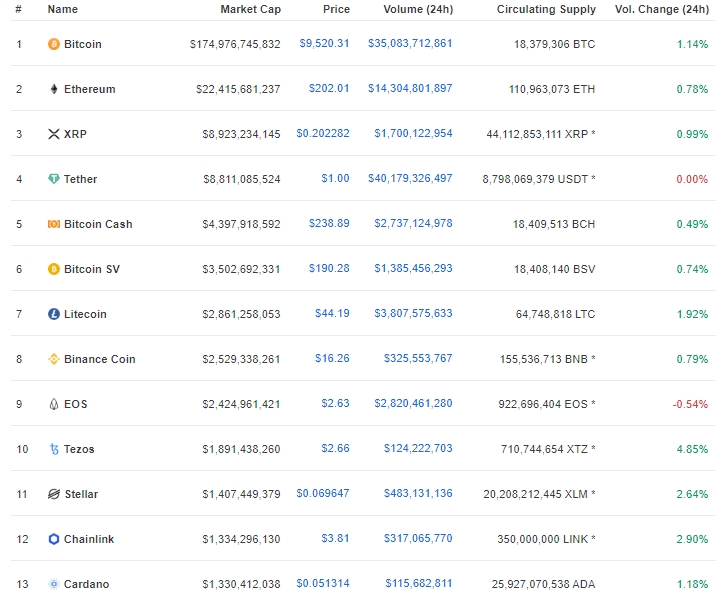Click Tether market cap $8,811,085,524
The height and width of the screenshot is (595, 716).
(242, 179)
